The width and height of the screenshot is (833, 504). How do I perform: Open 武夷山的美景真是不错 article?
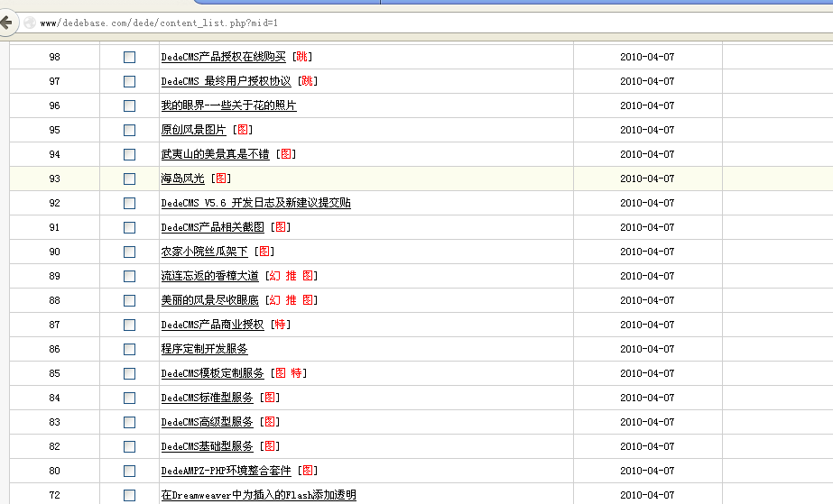[215, 154]
